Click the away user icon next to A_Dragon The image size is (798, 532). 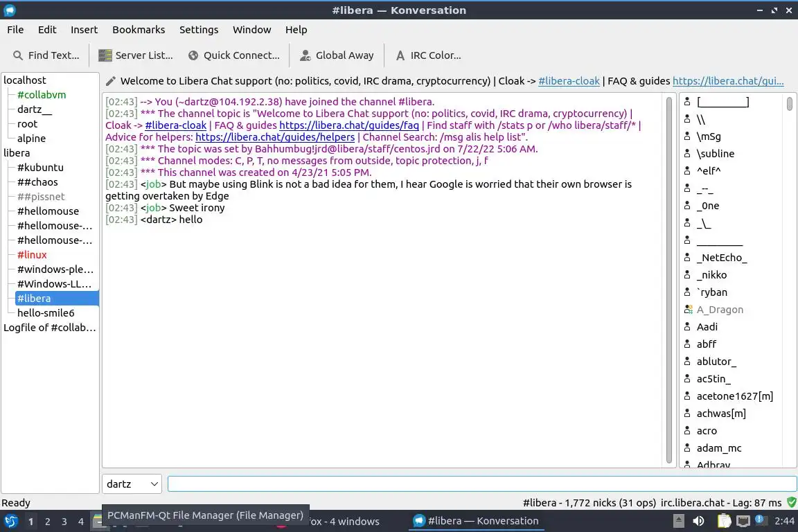[x=688, y=309]
